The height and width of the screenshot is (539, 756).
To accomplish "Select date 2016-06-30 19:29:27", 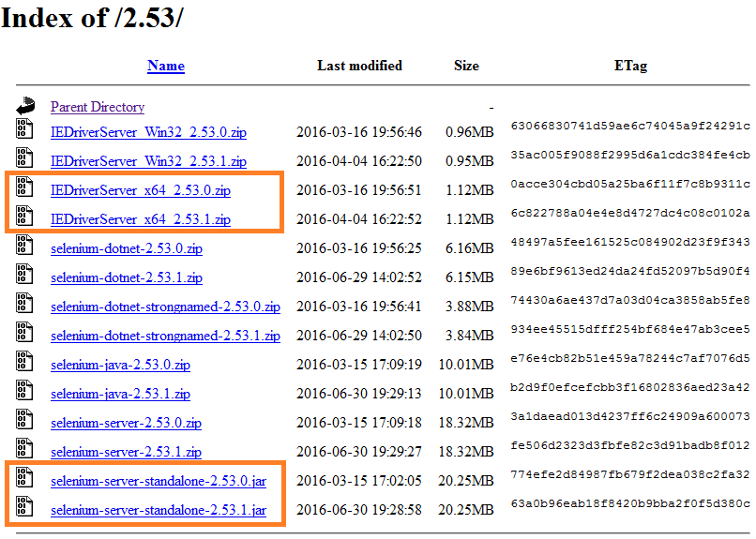I will coord(359,452).
